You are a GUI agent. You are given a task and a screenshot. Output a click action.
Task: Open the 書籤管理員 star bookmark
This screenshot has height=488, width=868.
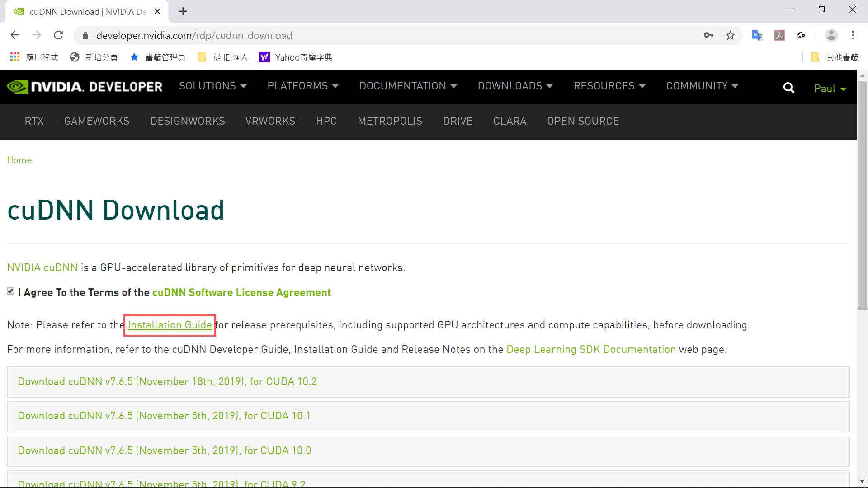157,57
